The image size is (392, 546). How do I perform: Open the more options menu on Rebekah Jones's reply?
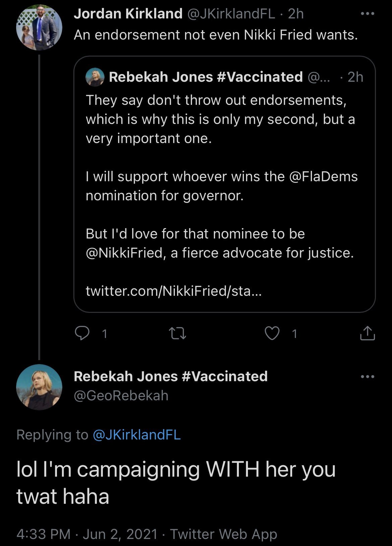click(x=368, y=377)
